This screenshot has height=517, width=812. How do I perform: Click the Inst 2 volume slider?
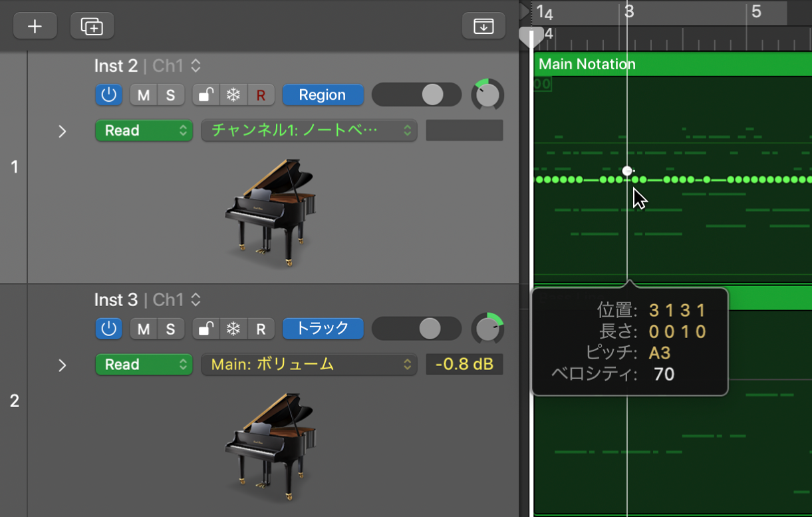click(417, 94)
